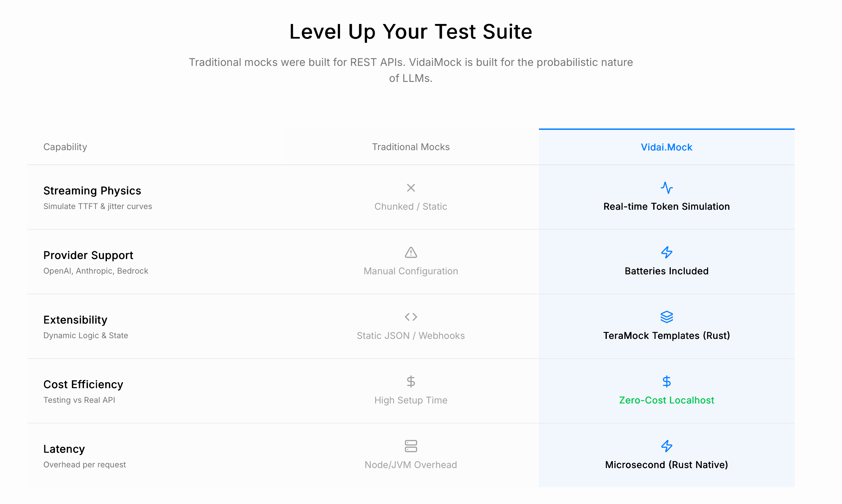Click the X icon above Chunked / Static

(410, 188)
